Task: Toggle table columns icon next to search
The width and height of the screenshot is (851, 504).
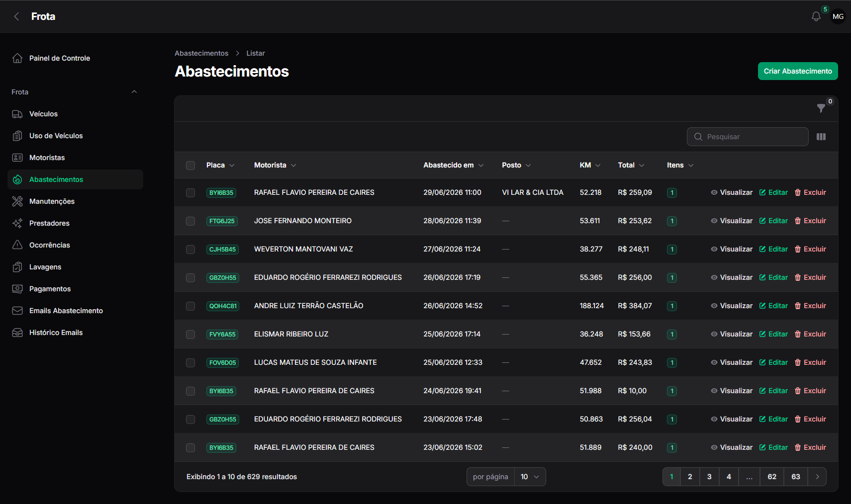Action: [x=821, y=137]
